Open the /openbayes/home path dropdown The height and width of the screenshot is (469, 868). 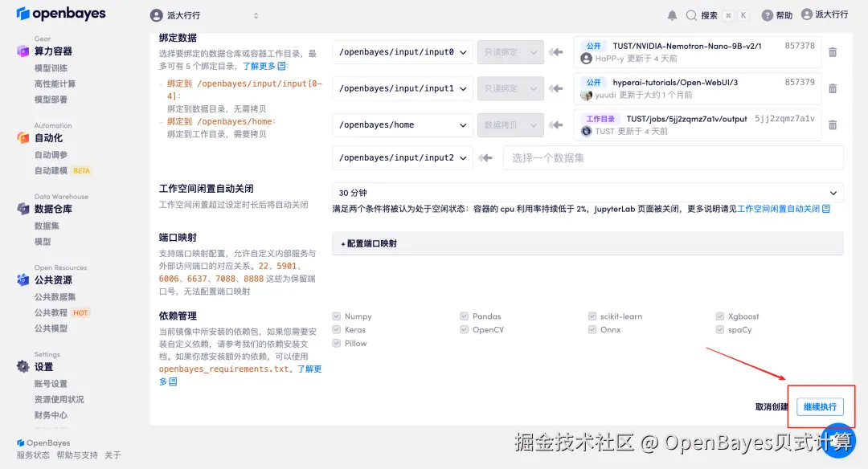point(403,125)
